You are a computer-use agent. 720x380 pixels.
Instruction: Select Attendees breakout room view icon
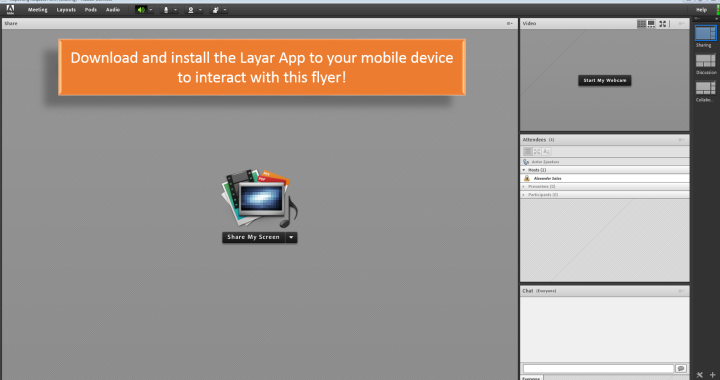[x=537, y=151]
